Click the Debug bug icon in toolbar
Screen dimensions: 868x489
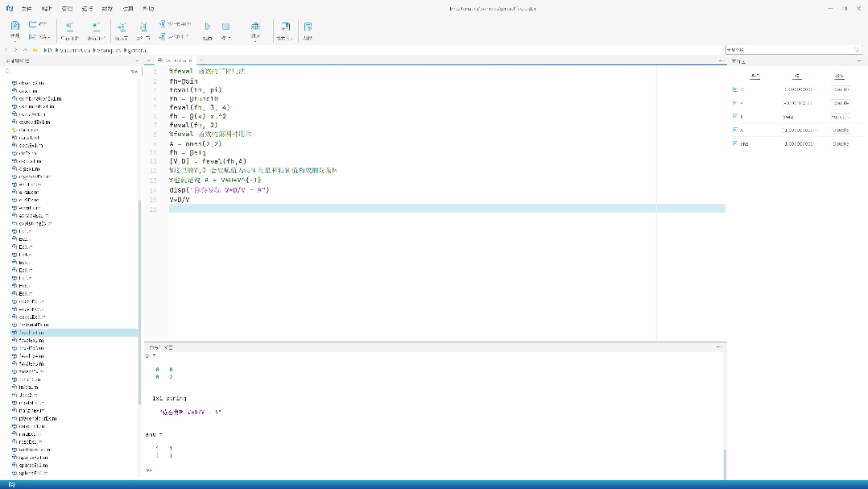[x=255, y=27]
